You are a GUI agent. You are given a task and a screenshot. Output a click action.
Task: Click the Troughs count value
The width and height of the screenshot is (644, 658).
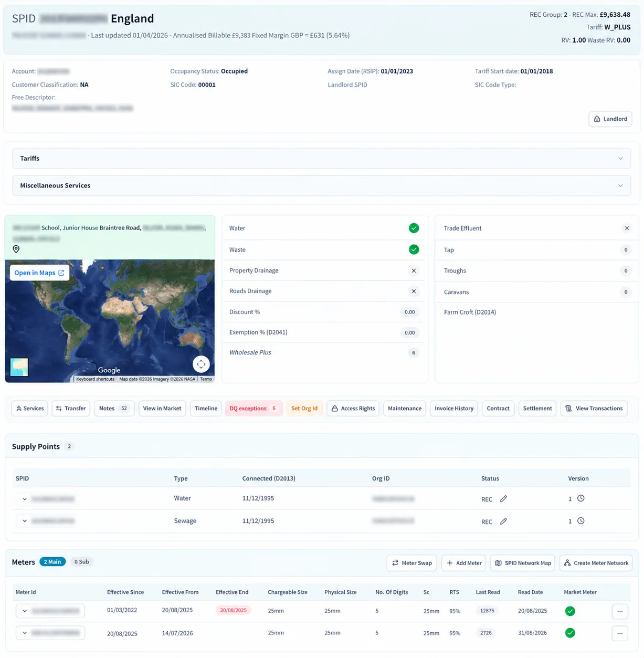(x=626, y=271)
